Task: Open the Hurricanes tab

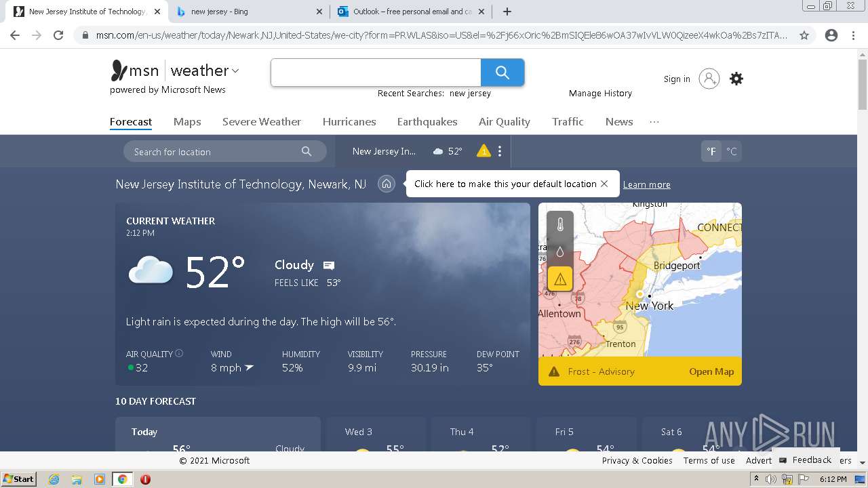Action: point(349,122)
